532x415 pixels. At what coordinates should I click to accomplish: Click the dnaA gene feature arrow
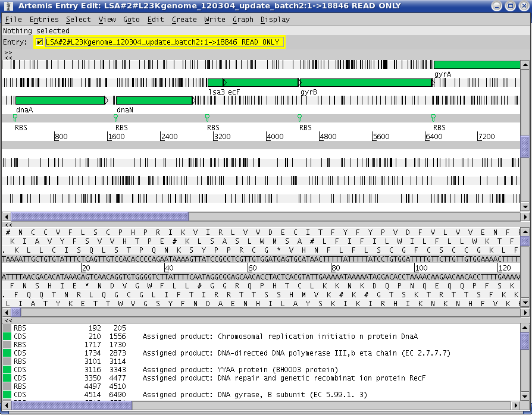[60, 100]
